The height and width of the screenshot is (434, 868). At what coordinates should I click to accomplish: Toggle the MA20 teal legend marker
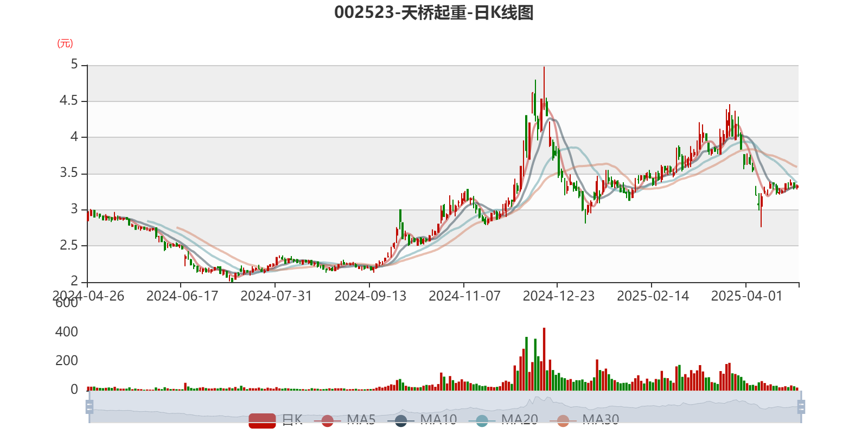click(x=482, y=420)
